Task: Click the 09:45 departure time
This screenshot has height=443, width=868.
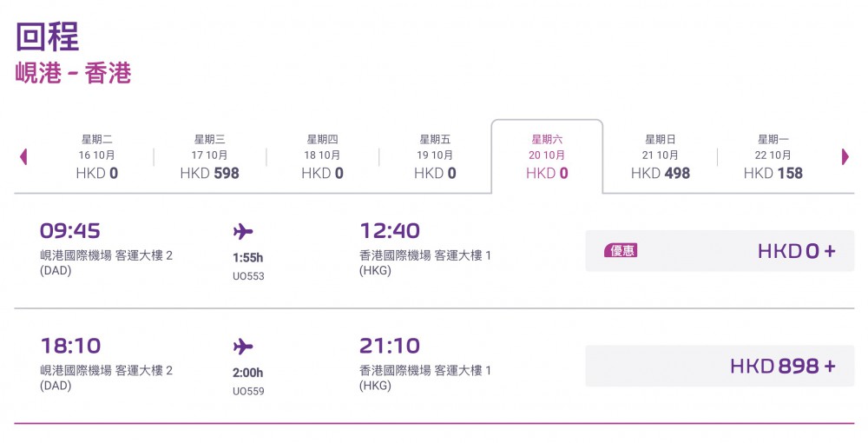Action: (x=70, y=231)
